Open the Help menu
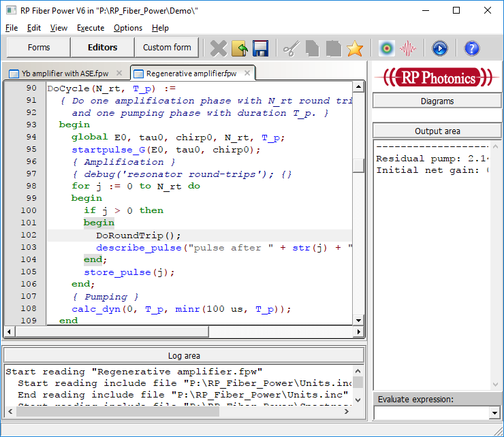 160,28
